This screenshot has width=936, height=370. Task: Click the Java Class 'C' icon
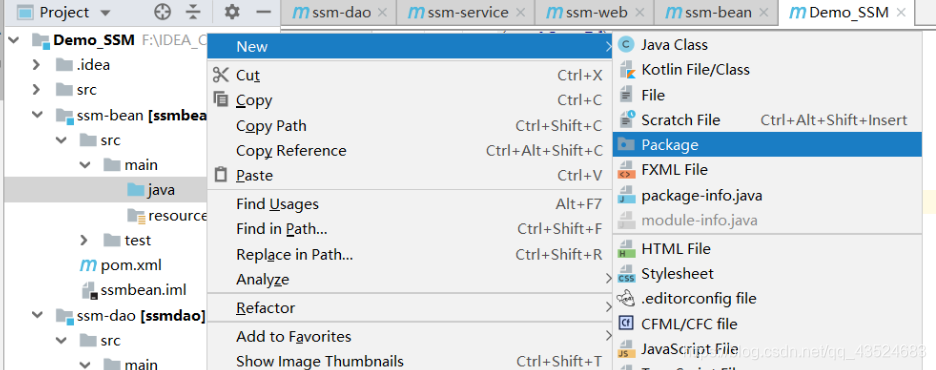tap(626, 45)
